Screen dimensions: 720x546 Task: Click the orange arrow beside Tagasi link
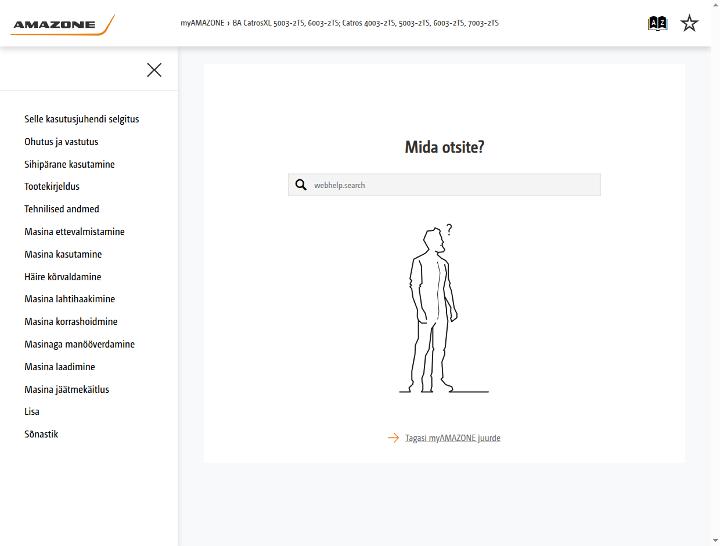pyautogui.click(x=394, y=438)
